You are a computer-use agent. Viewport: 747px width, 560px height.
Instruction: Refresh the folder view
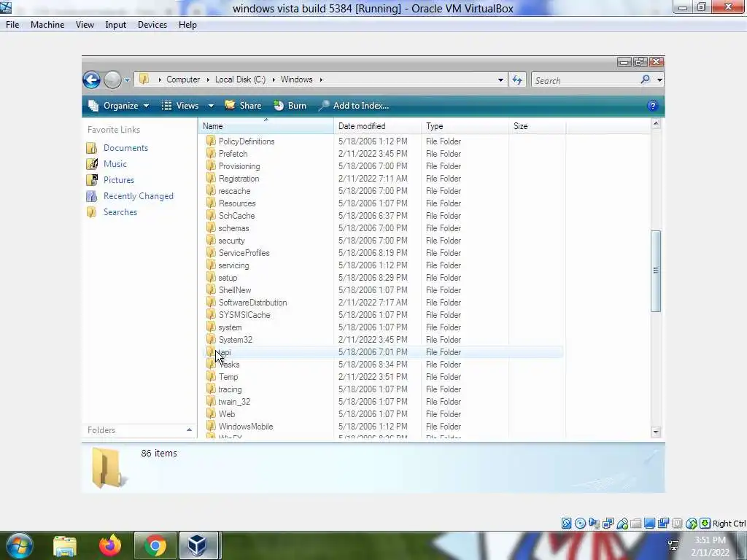click(517, 80)
